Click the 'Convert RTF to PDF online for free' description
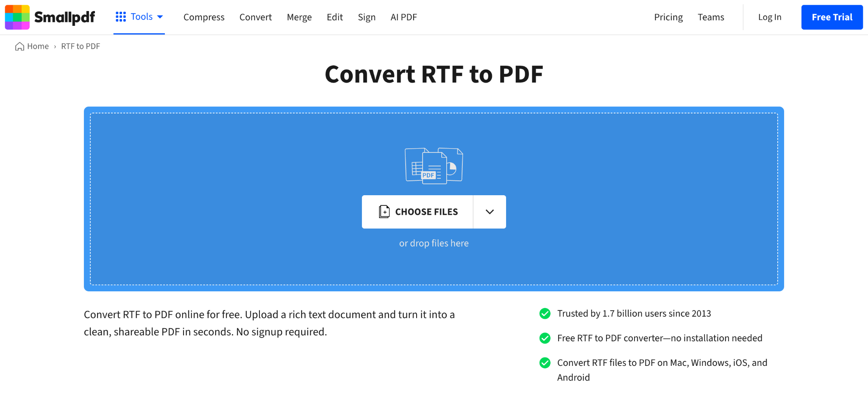 (x=269, y=323)
